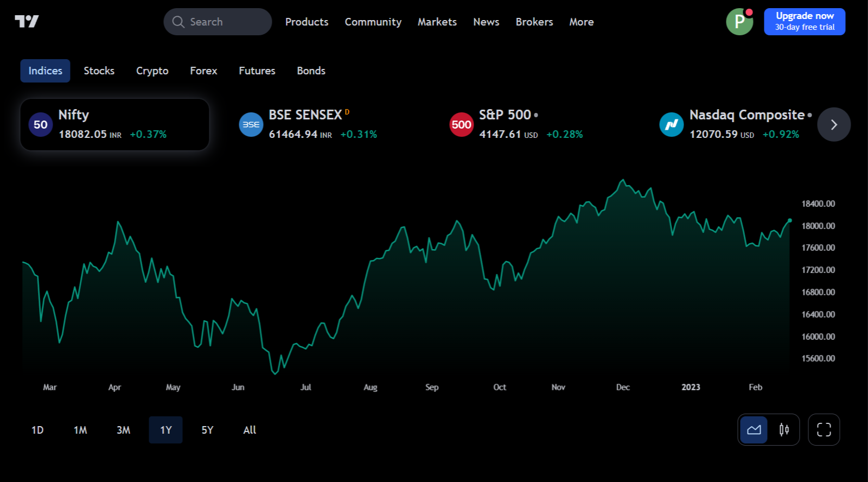Click the Jul label on time axis
This screenshot has height=482, width=868.
[306, 387]
